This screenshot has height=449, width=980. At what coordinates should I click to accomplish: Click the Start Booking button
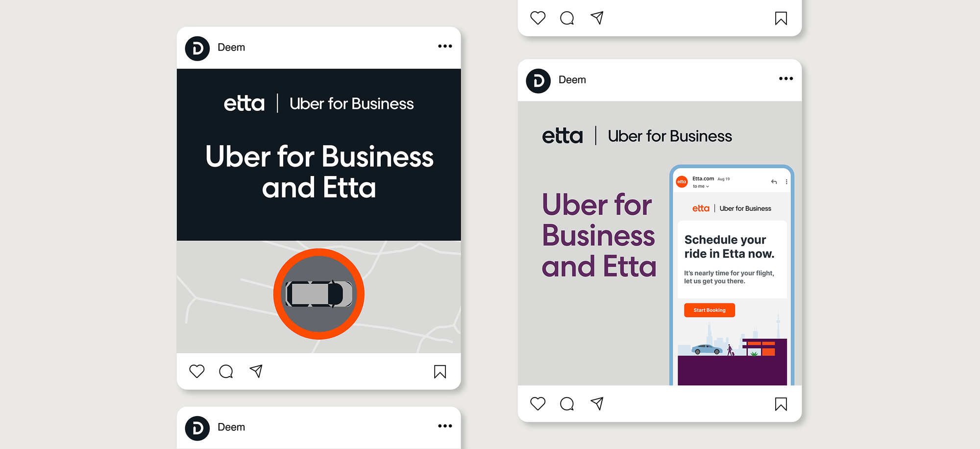click(710, 310)
